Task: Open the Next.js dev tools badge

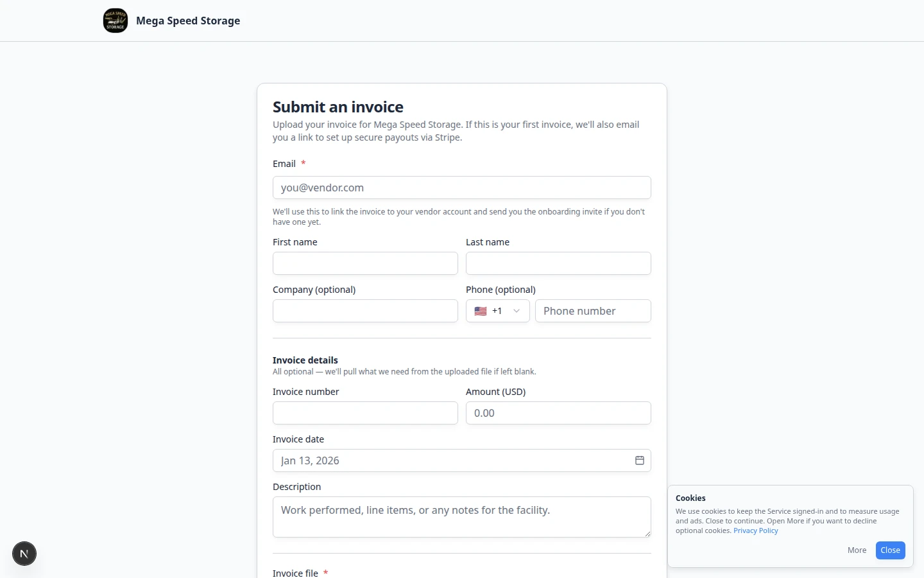Action: coord(24,554)
